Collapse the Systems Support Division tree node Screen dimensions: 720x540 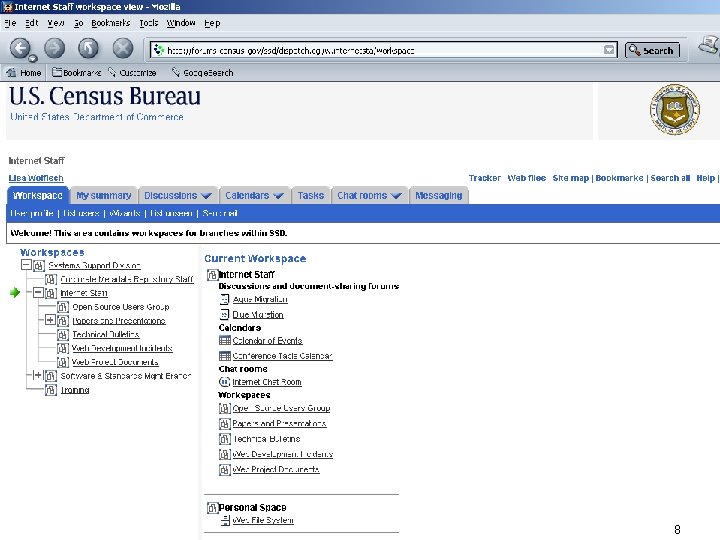(26, 265)
